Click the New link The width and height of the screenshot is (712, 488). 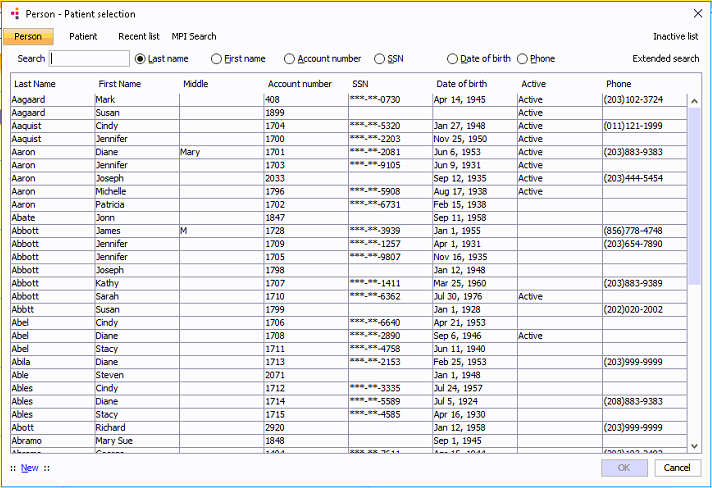click(x=30, y=468)
